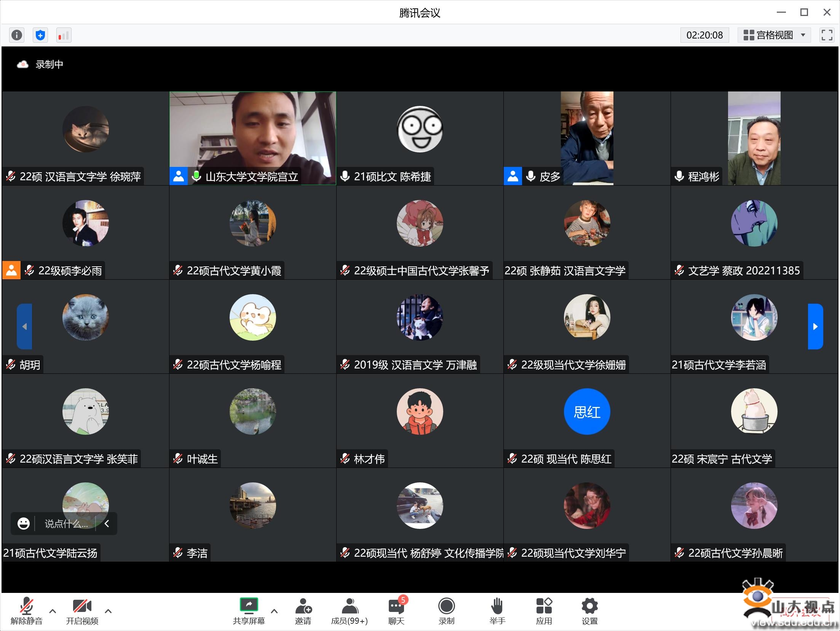Raise hand with 举手 icon
This screenshot has height=631, width=840.
497,611
